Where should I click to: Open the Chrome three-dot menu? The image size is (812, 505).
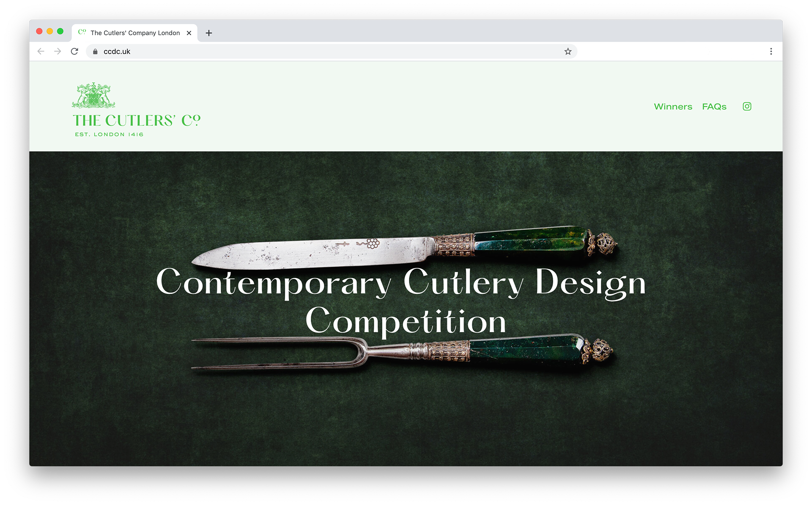point(771,51)
